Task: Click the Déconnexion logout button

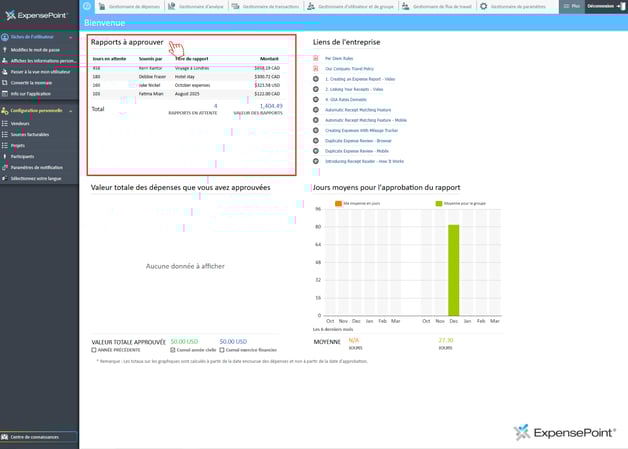Action: 606,6
